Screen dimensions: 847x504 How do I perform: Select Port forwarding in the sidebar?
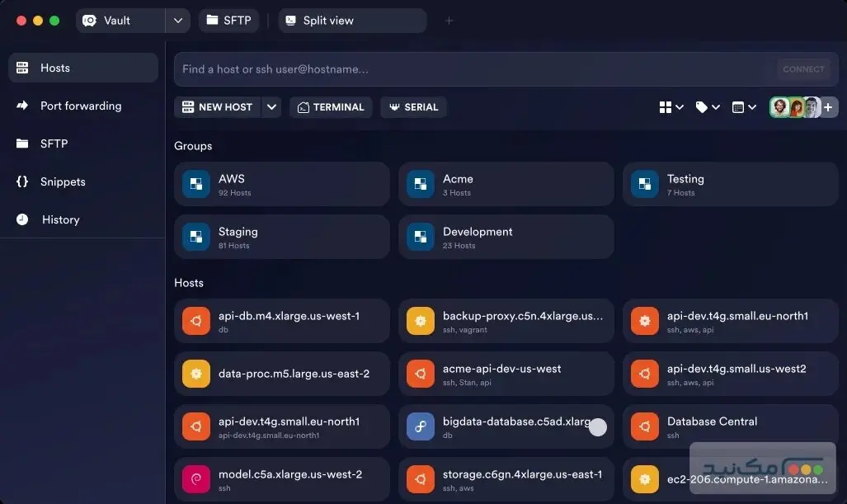[80, 106]
